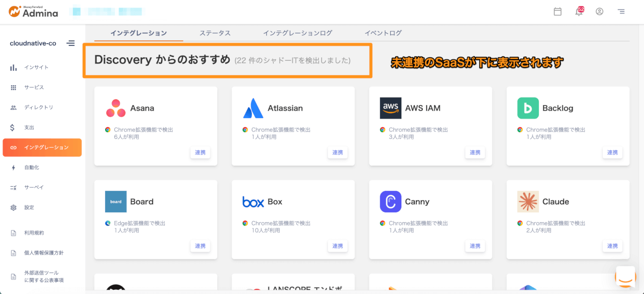Collapse sidebar with toggle next to cloudnative-co
Screen dimensions: 644x294
click(71, 43)
